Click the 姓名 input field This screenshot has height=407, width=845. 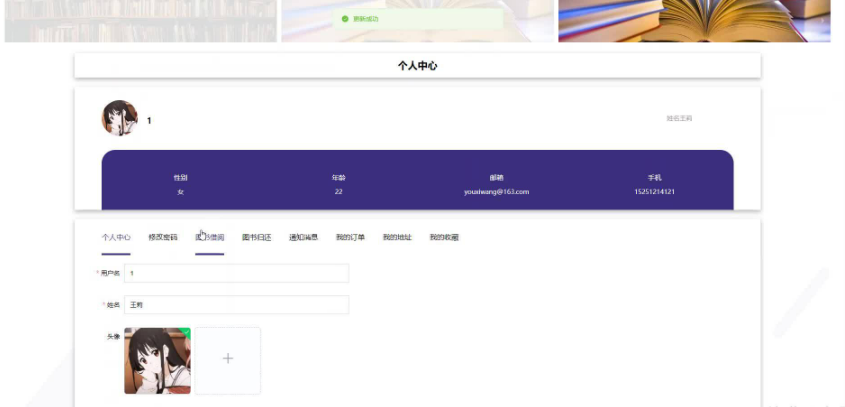(237, 305)
